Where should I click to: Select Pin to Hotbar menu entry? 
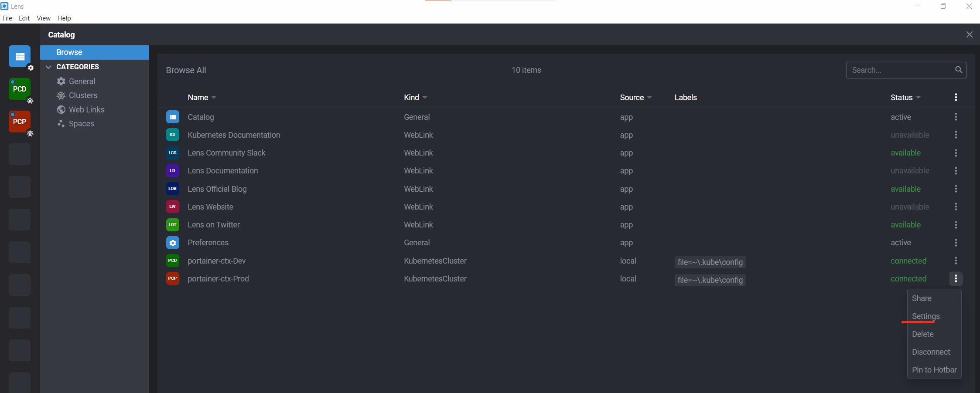(934, 370)
